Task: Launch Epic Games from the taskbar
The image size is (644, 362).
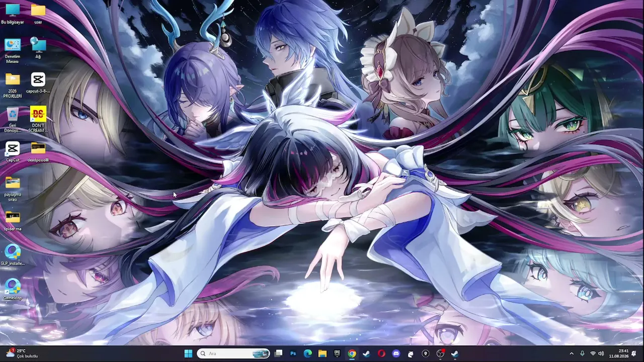Action: (x=337, y=353)
